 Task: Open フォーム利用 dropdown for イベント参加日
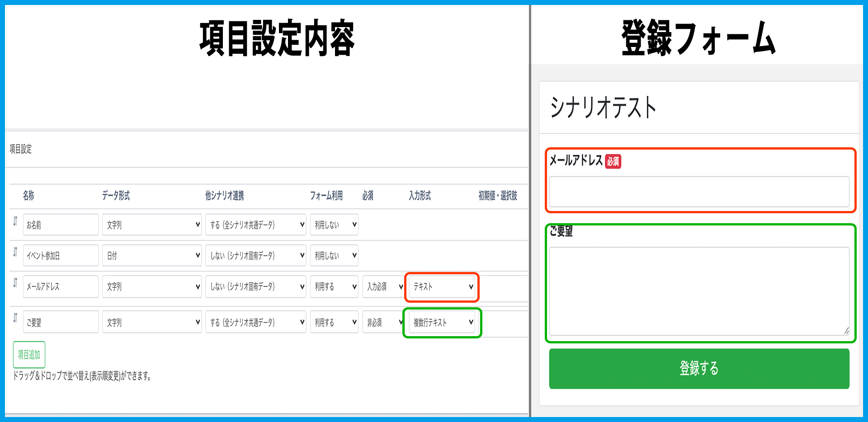pyautogui.click(x=334, y=255)
